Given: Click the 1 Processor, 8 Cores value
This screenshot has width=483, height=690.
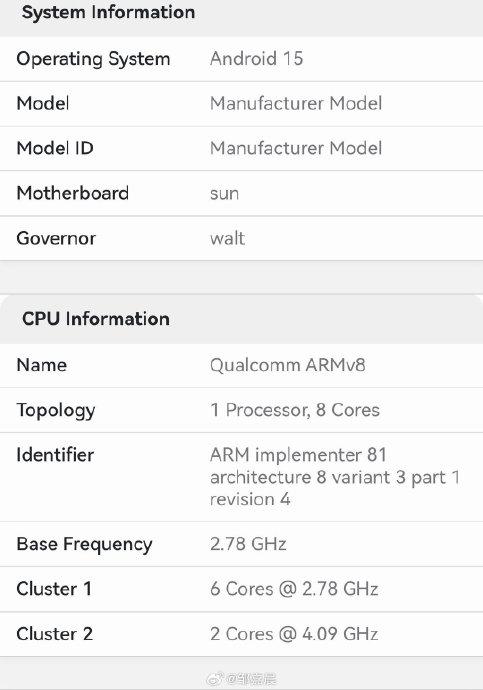Looking at the screenshot, I should coord(295,410).
